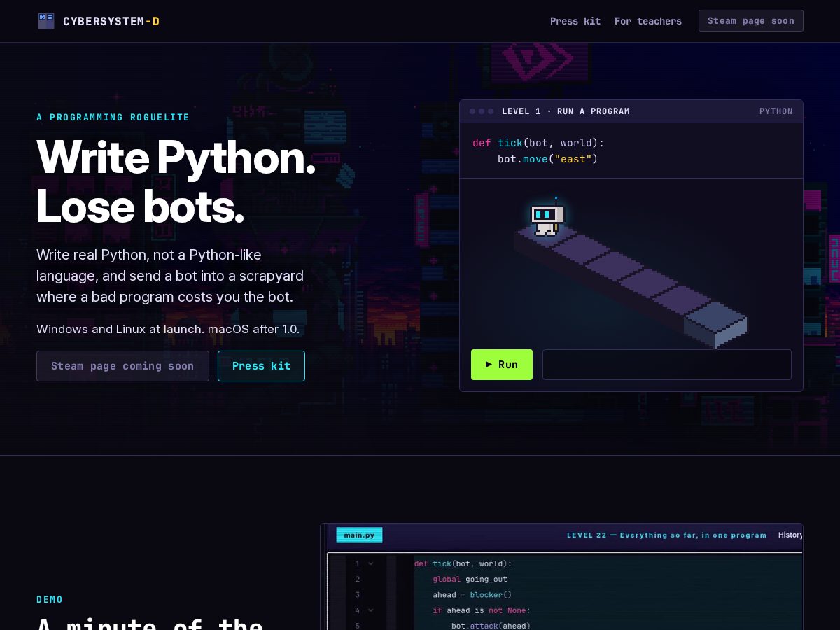
Task: Click the PYTHON label in demo header
Action: (x=776, y=111)
